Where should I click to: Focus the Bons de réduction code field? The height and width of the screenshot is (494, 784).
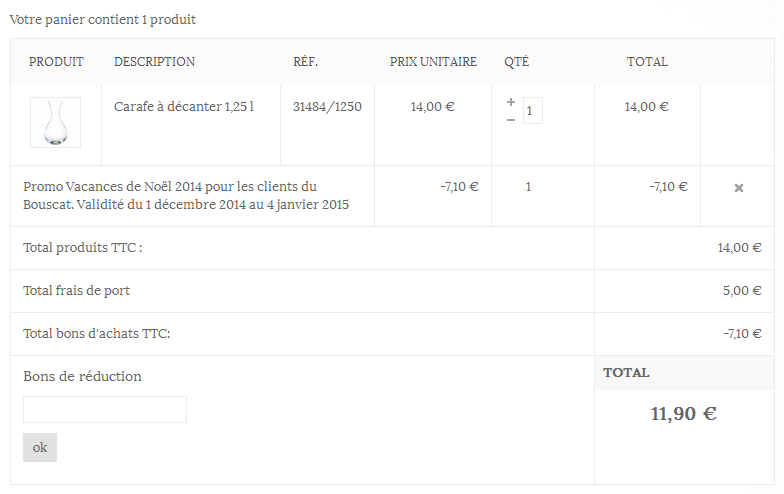(105, 410)
